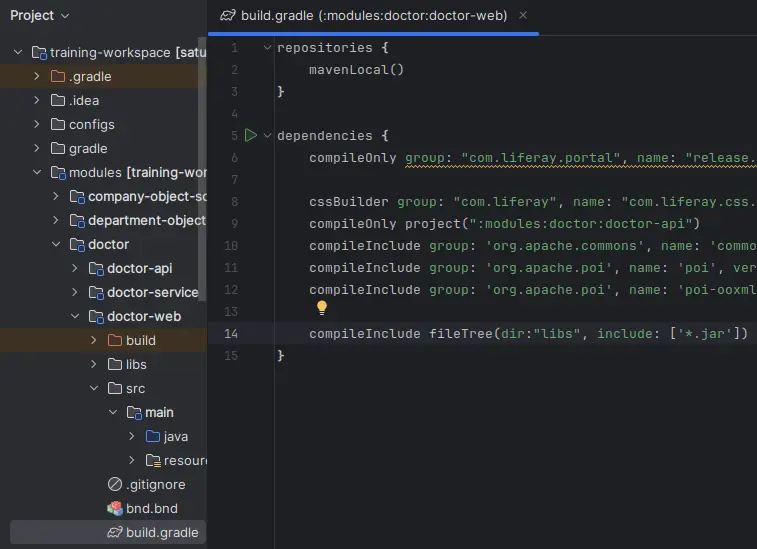
Task: Select the build.gradle doctor-web tab
Action: [x=373, y=15]
